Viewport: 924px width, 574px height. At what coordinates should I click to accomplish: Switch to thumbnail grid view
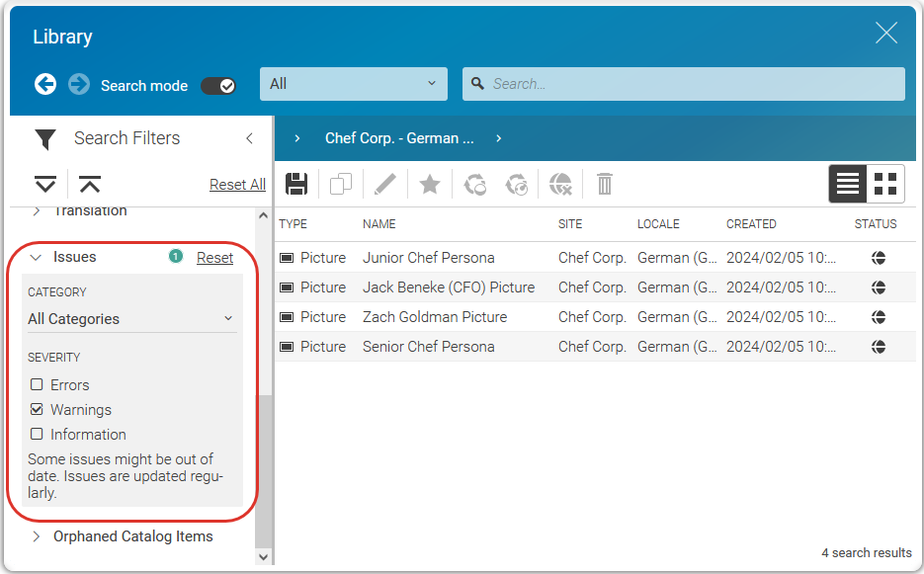885,184
